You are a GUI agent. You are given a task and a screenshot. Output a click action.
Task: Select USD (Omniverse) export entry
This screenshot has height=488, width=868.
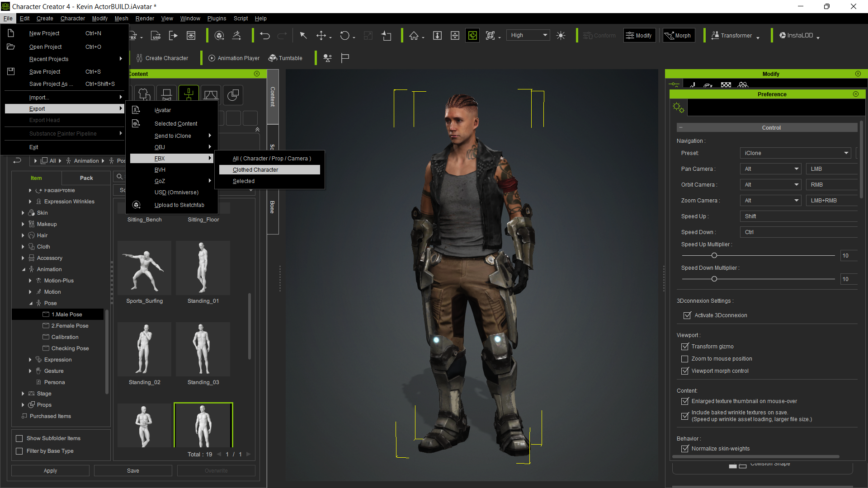[x=176, y=192]
